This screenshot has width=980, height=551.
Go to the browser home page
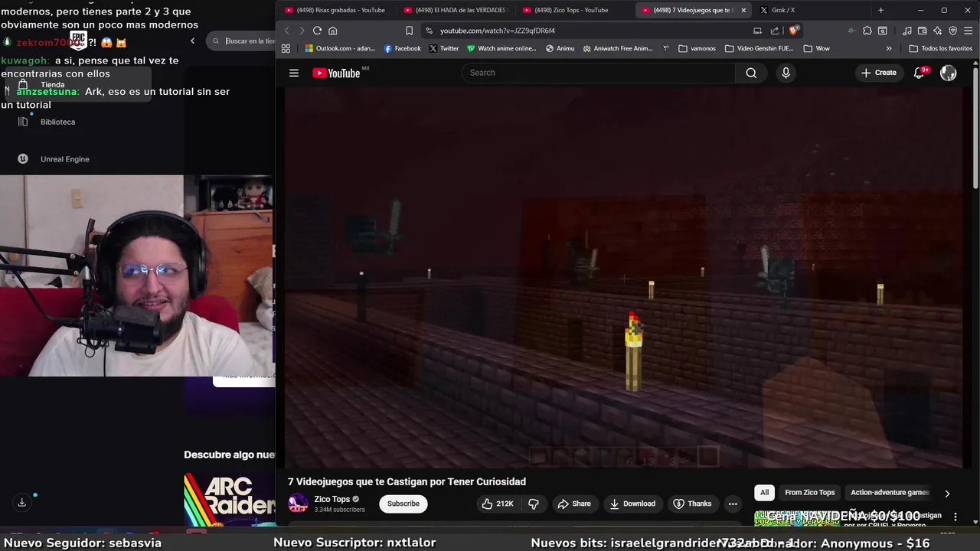coord(332,31)
